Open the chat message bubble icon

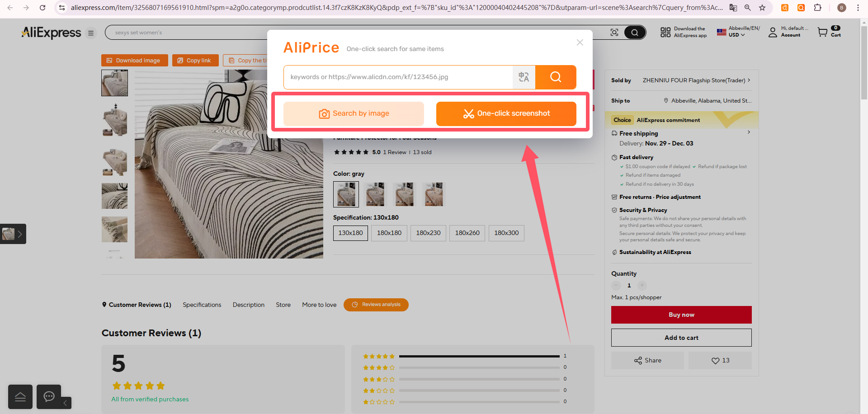[49, 397]
